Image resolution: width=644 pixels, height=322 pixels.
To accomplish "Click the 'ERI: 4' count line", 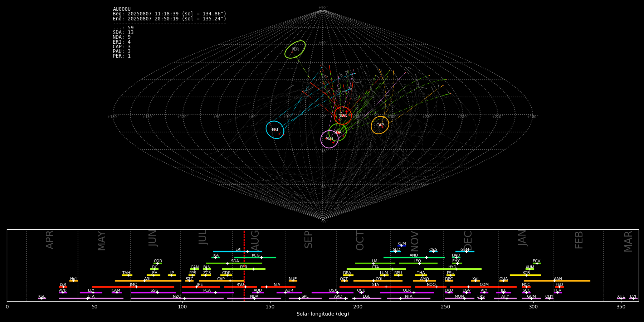I will pyautogui.click(x=122, y=42).
